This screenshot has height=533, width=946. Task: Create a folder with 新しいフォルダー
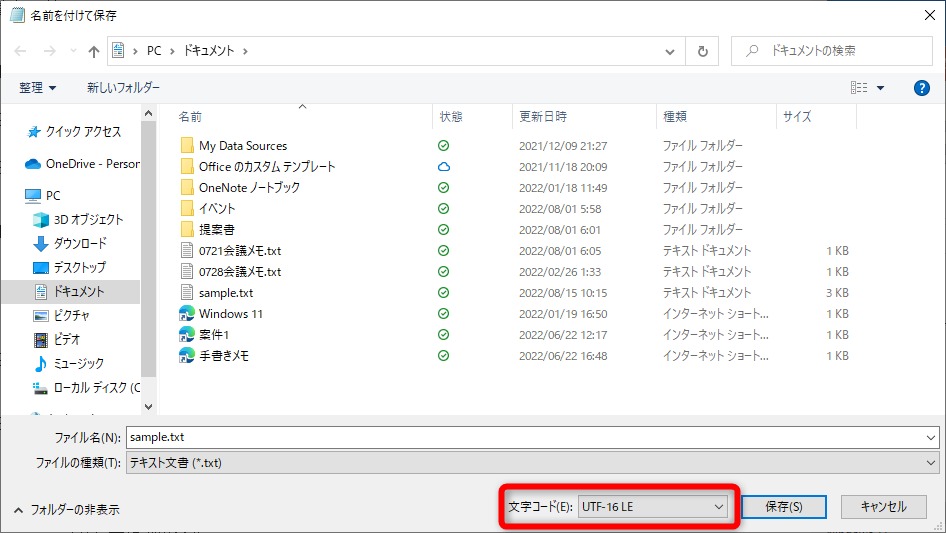click(x=123, y=88)
